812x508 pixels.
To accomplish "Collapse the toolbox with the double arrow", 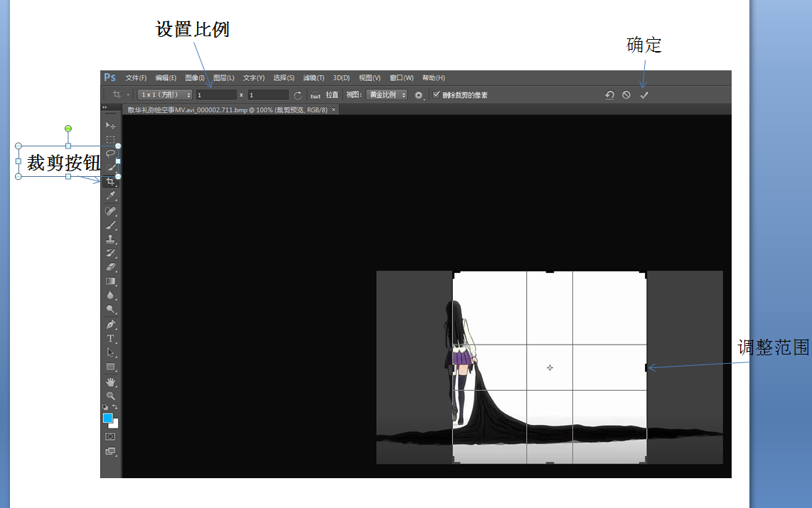I will coord(105,107).
